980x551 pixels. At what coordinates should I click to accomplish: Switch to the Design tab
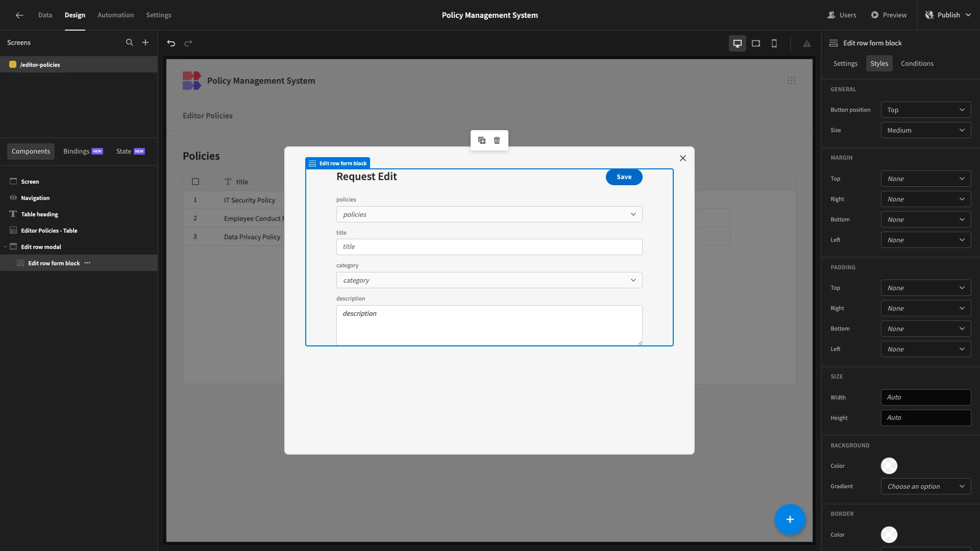pyautogui.click(x=75, y=15)
